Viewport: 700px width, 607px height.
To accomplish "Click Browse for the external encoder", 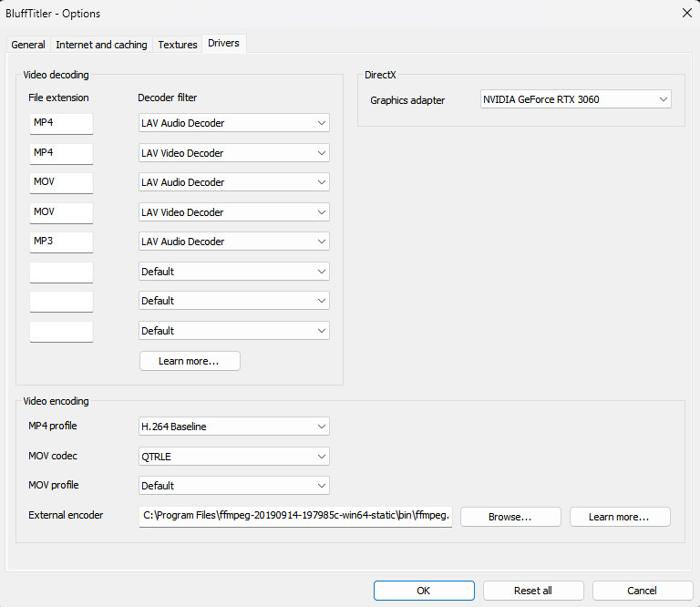I will [510, 517].
